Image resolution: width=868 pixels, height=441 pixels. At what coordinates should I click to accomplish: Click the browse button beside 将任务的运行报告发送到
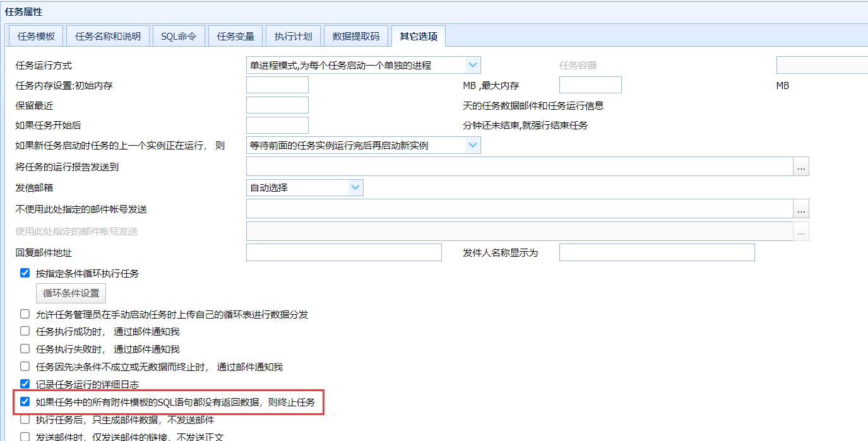(801, 166)
